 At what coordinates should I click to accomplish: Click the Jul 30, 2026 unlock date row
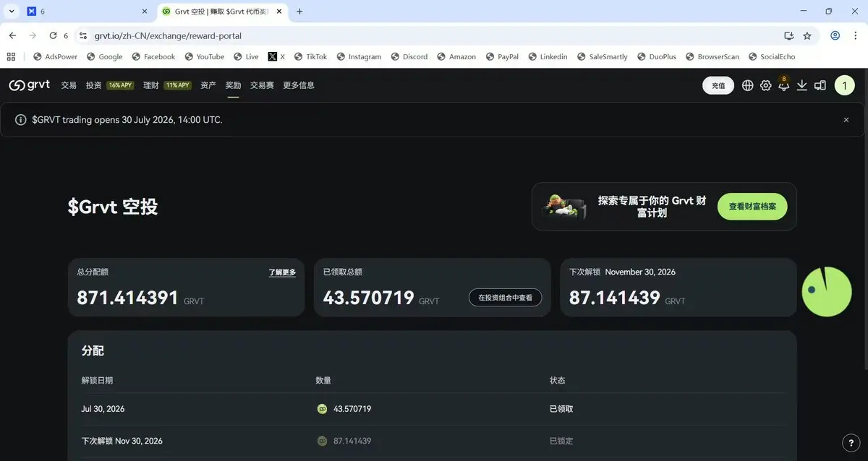point(432,409)
